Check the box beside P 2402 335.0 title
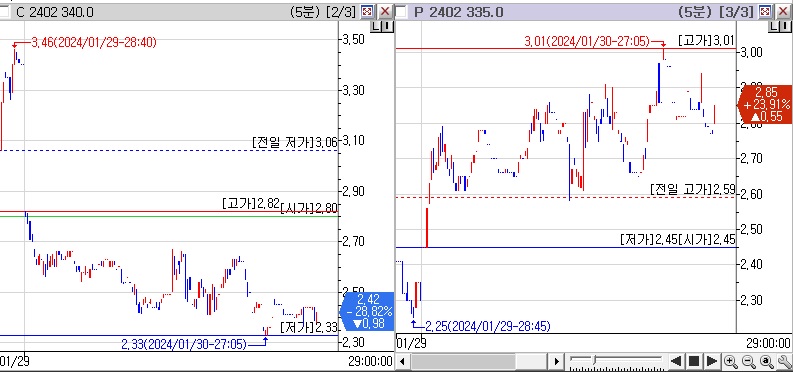This screenshot has width=793, height=372. (401, 12)
